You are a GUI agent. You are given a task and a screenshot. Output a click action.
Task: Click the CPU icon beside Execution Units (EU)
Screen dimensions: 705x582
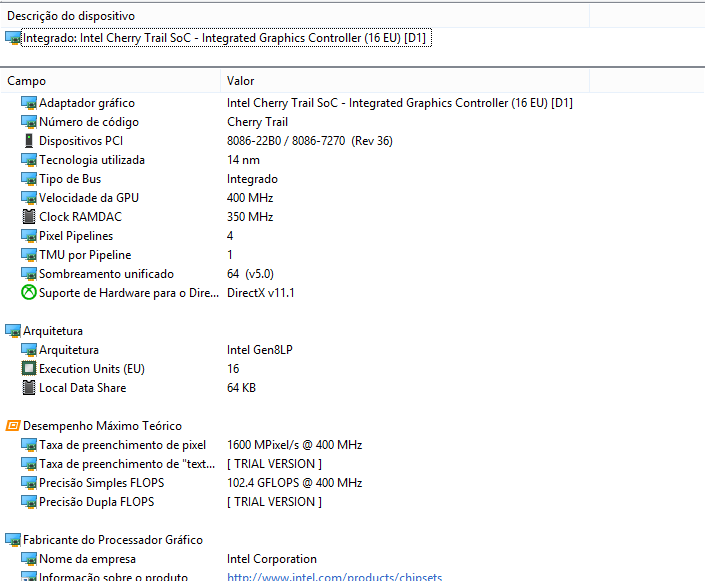click(x=29, y=369)
